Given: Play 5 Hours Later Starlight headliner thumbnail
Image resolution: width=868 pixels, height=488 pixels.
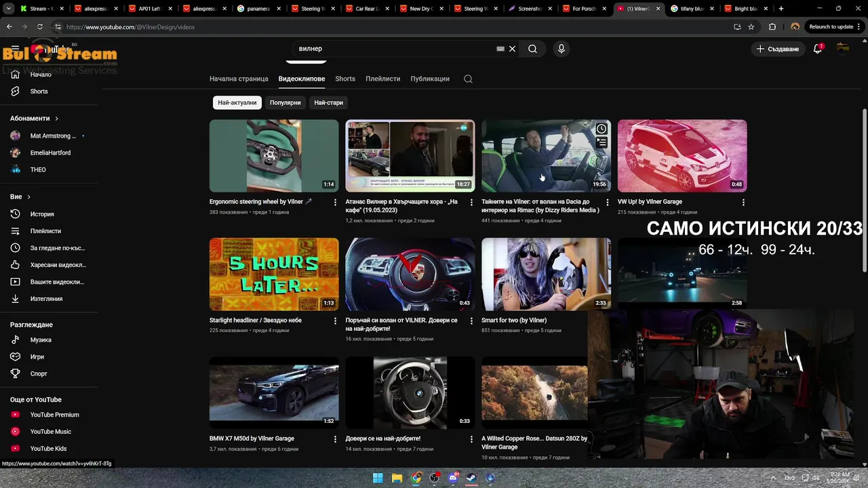Looking at the screenshot, I should coord(274,274).
